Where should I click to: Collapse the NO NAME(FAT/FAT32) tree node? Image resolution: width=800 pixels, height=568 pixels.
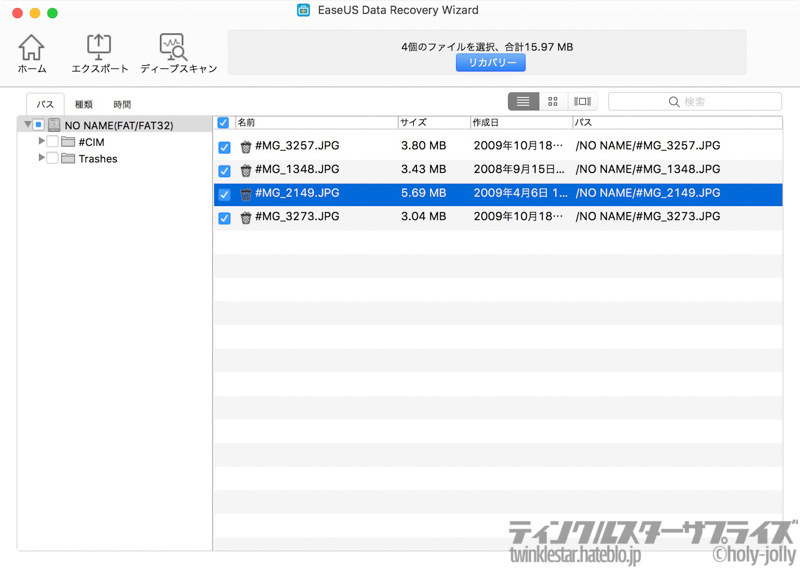tap(28, 124)
